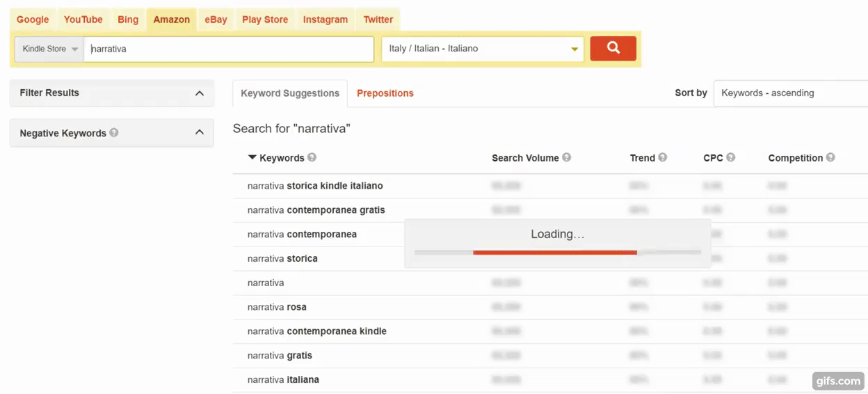Open the Italy / Italian language dropdown
Image resolution: width=868 pixels, height=394 pixels.
(483, 49)
